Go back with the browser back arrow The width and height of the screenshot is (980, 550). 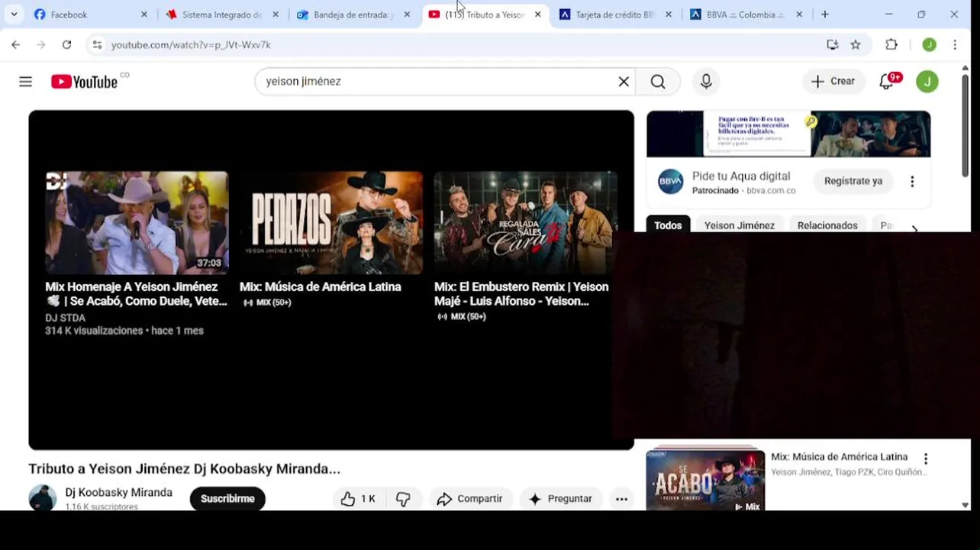(x=16, y=45)
